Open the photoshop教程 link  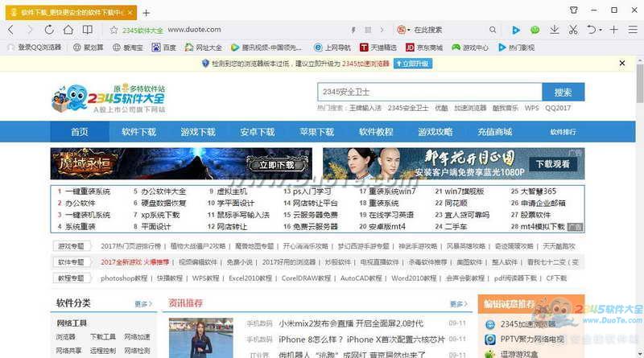pyautogui.click(x=124, y=278)
